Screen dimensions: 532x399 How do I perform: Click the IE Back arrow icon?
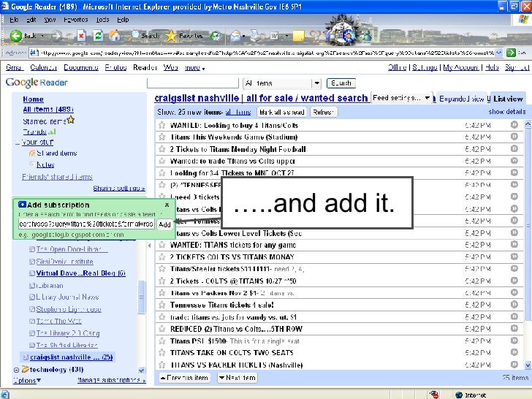(x=15, y=35)
